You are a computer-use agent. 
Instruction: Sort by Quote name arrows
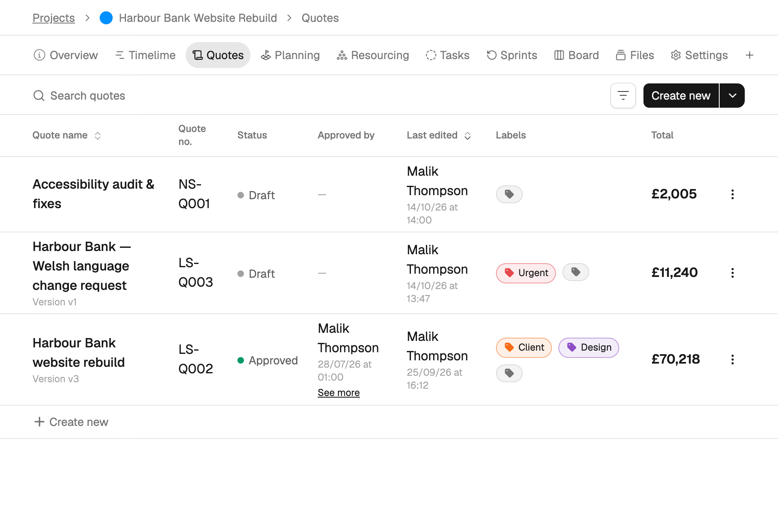[x=98, y=136]
